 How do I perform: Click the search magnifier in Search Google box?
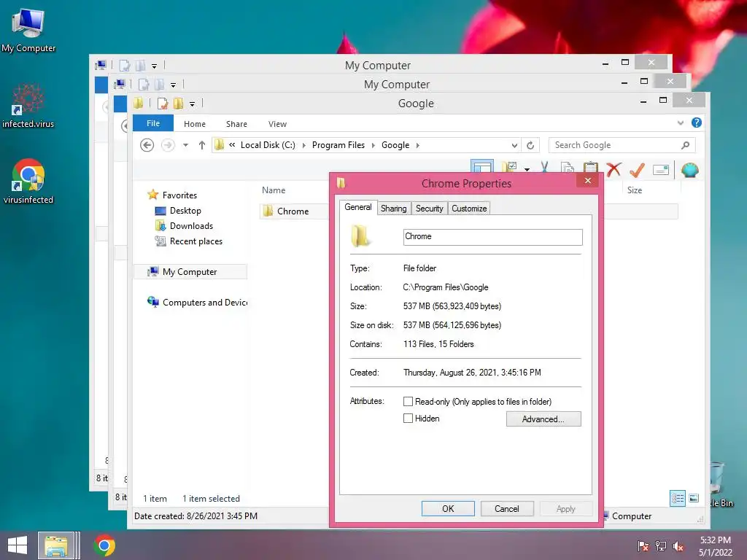point(685,145)
